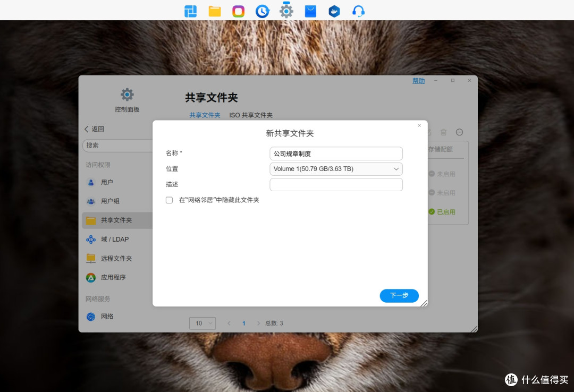Viewport: 574px width, 392px height.
Task: Close the control panel window
Action: (x=469, y=81)
